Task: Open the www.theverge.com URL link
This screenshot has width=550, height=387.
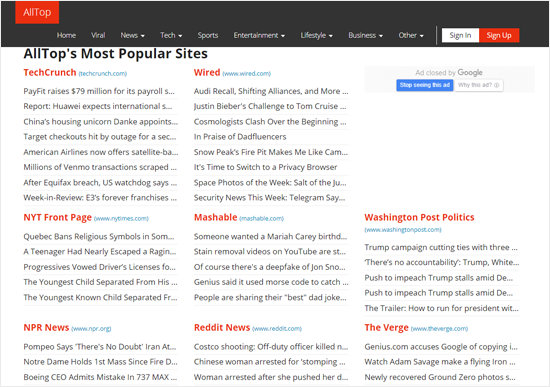Action: [x=439, y=329]
